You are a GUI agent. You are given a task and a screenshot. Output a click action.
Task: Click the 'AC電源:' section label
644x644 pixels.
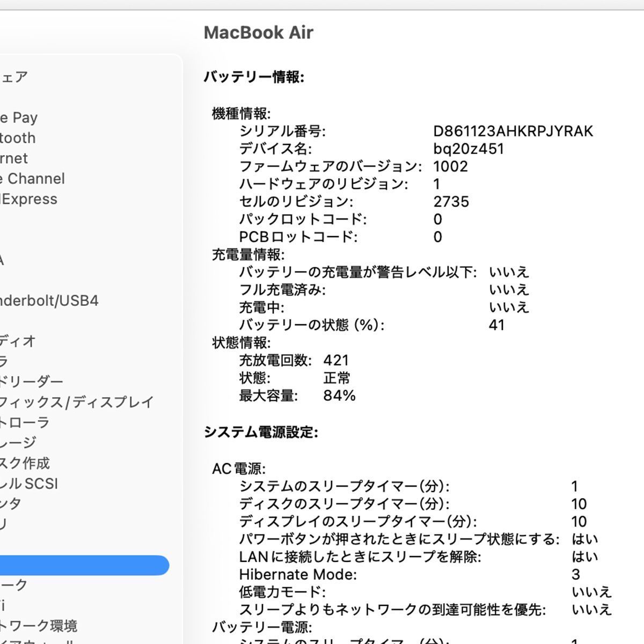coord(239,469)
